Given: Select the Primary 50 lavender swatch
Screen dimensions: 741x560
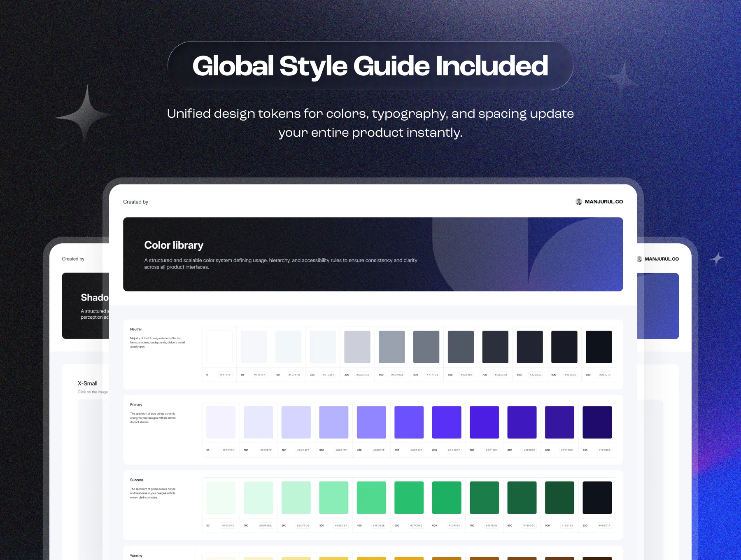Looking at the screenshot, I should pyautogui.click(x=221, y=422).
